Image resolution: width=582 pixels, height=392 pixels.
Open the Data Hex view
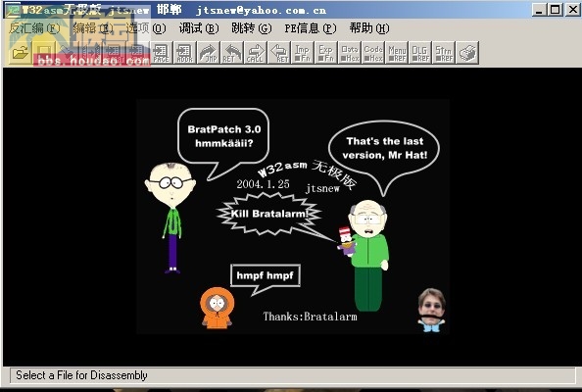(x=349, y=53)
